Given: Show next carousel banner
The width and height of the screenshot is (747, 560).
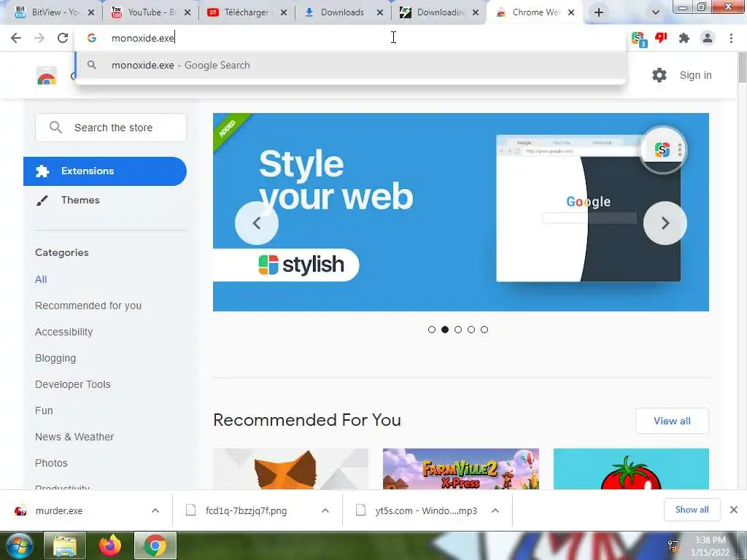Looking at the screenshot, I should click(x=665, y=223).
